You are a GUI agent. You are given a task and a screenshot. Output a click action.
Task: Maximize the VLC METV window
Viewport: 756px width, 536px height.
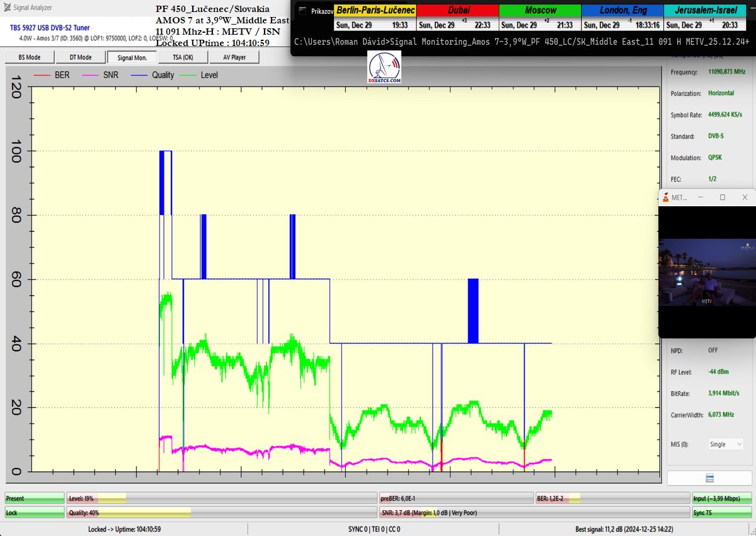pyautogui.click(x=723, y=197)
